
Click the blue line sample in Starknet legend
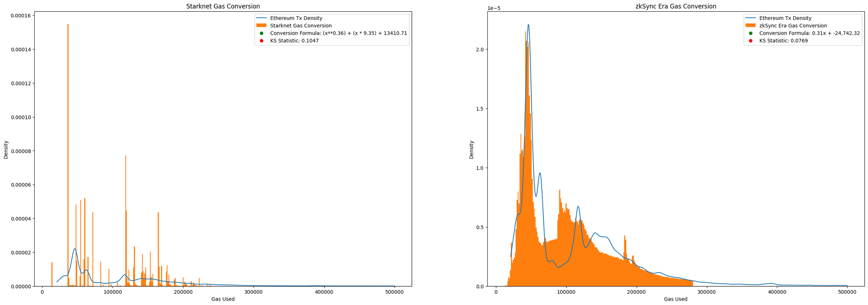point(262,18)
